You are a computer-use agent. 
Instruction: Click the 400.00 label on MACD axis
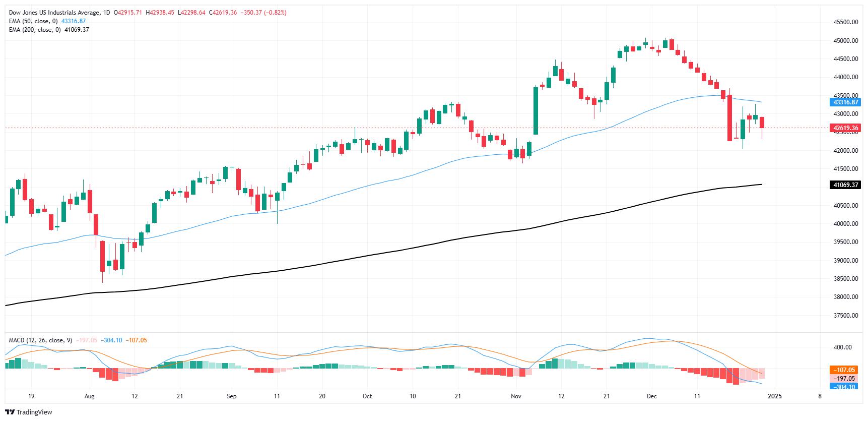pos(847,347)
